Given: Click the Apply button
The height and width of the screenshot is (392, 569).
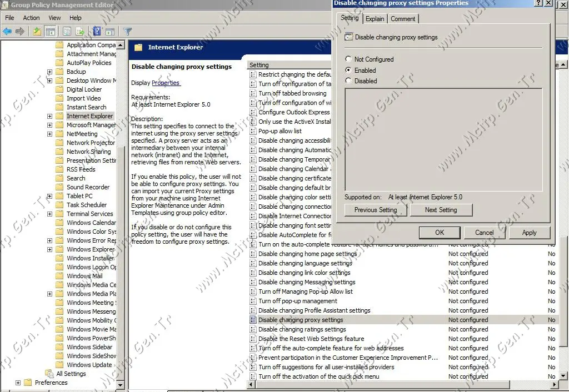Looking at the screenshot, I should [x=529, y=233].
